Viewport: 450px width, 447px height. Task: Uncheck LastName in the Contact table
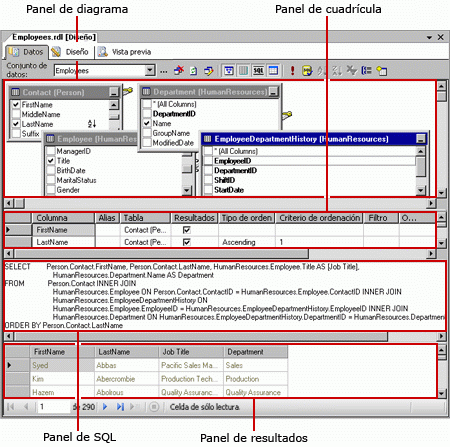[x=16, y=124]
